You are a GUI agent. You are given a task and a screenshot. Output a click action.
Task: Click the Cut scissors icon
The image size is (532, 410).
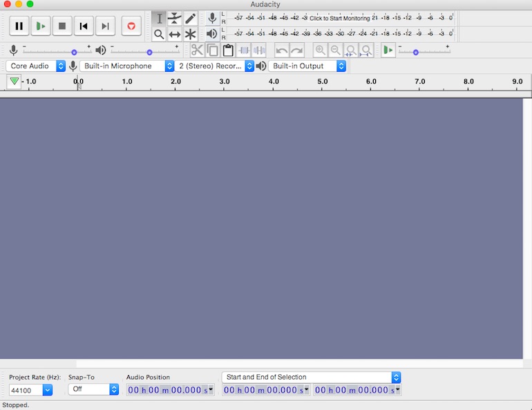pos(197,50)
